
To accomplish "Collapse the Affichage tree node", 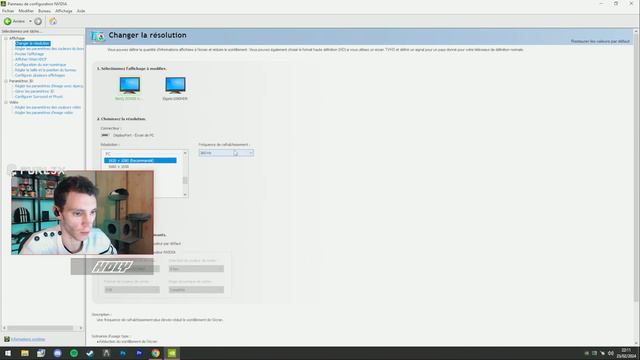I will click(6, 38).
